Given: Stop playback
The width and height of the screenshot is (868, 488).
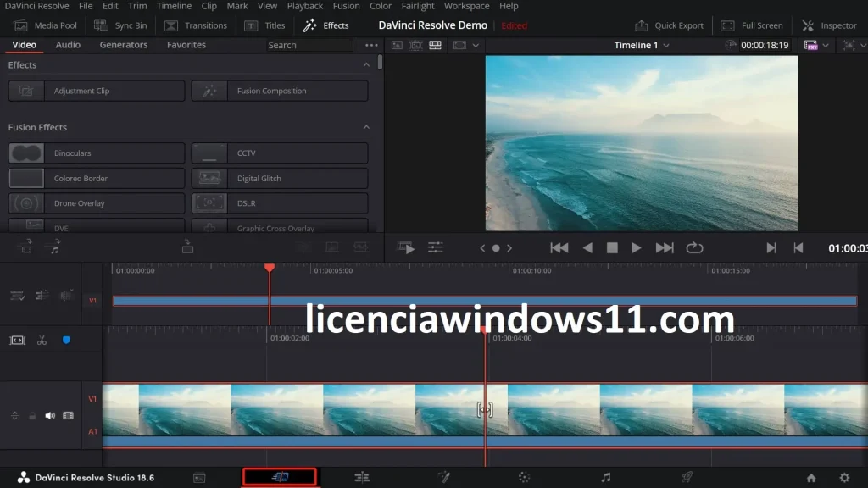Looking at the screenshot, I should 612,248.
